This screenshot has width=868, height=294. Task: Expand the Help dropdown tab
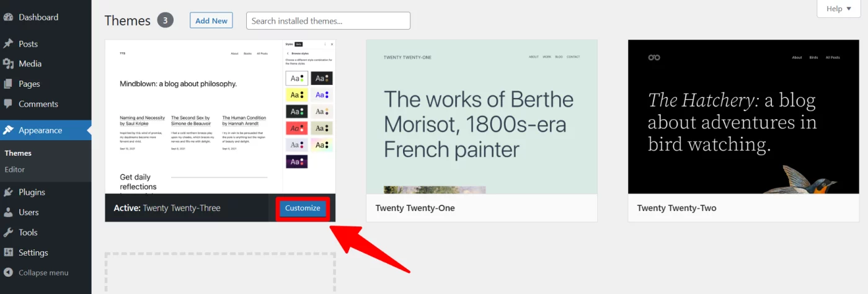pos(839,9)
